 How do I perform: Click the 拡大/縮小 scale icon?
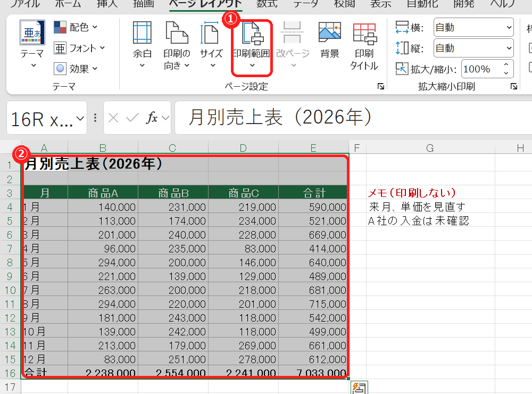[402, 69]
